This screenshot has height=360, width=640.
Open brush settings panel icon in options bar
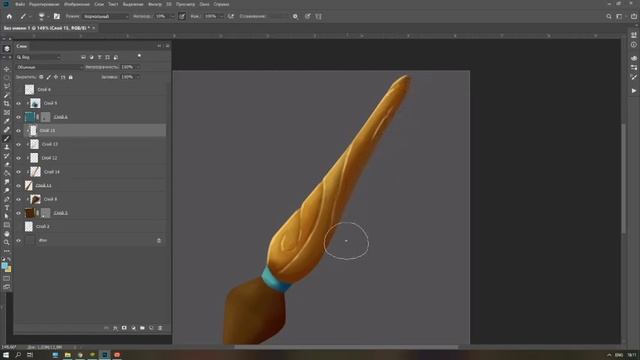(57, 16)
